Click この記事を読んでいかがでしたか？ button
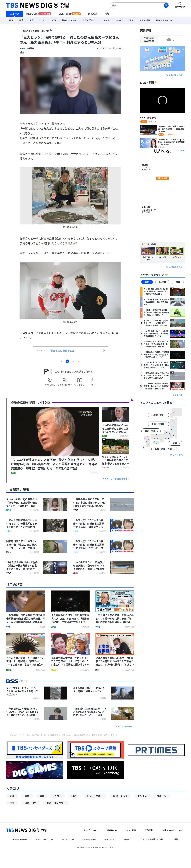 click(73, 371)
